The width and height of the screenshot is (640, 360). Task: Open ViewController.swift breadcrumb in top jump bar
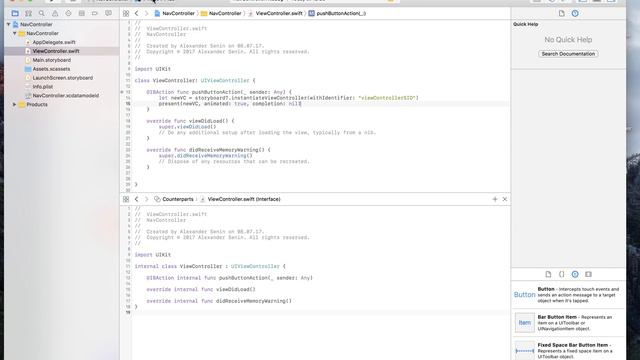[275, 13]
